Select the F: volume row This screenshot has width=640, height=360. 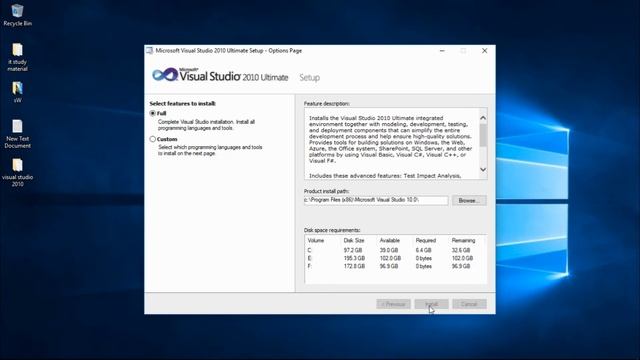[395, 266]
